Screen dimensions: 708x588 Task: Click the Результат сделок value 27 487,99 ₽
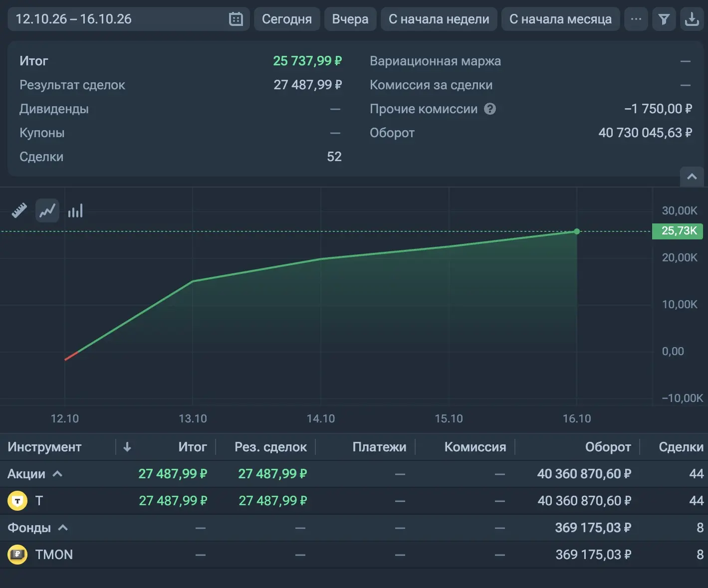coord(308,85)
